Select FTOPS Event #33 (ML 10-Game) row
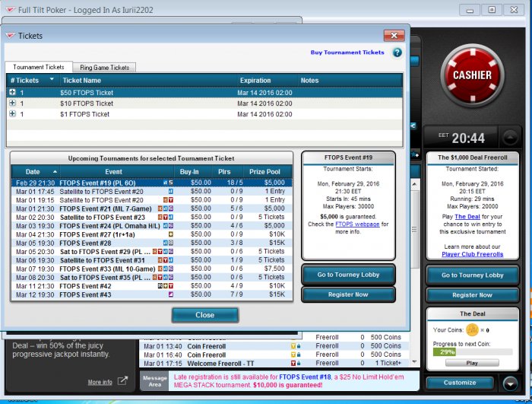This screenshot has width=532, height=404. (152, 269)
